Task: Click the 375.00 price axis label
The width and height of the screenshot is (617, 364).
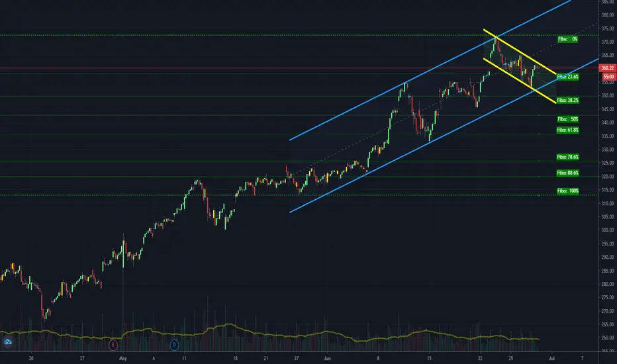Action: point(608,28)
